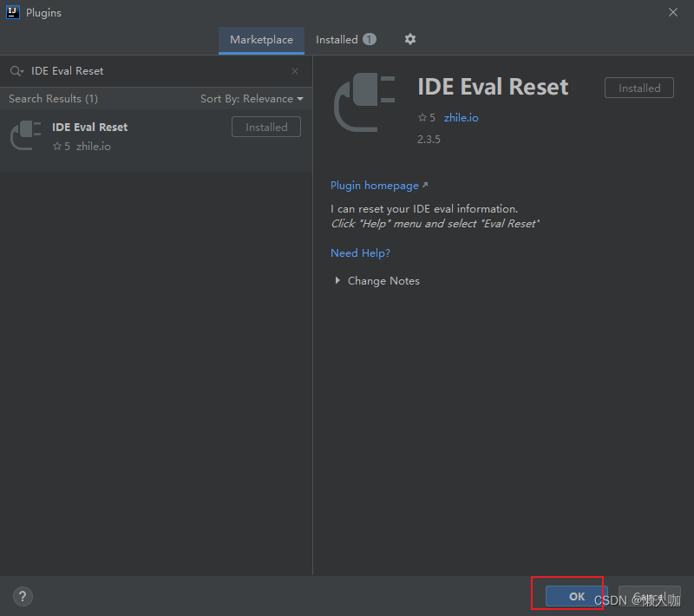This screenshot has width=694, height=616.
Task: Click Installed button in plugin details header
Action: [x=638, y=88]
